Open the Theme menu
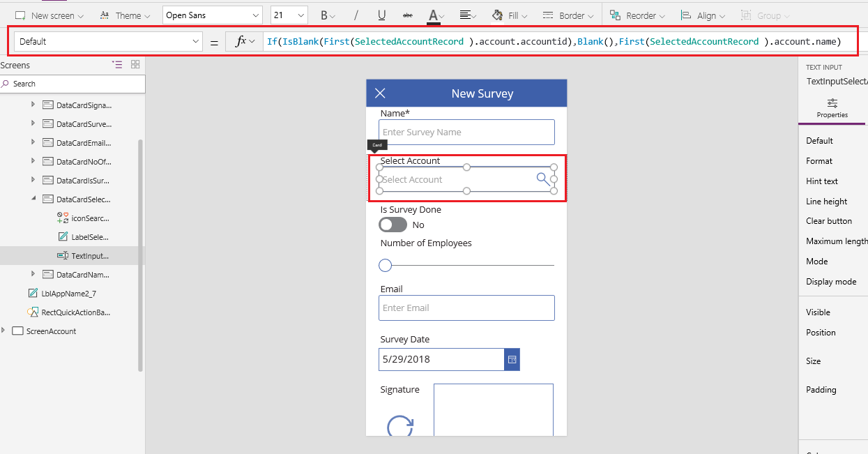The height and width of the screenshot is (454, 868). 125,14
